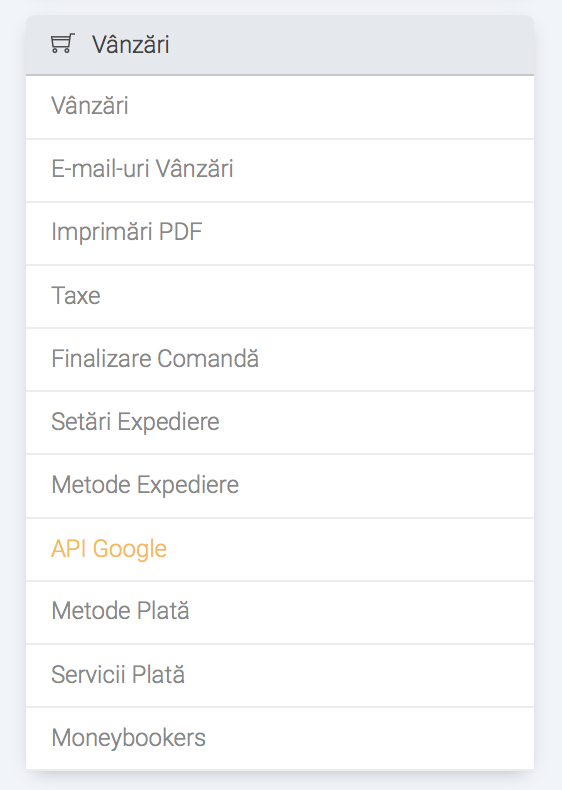Open Finalizare Comandă settings

[280, 360]
